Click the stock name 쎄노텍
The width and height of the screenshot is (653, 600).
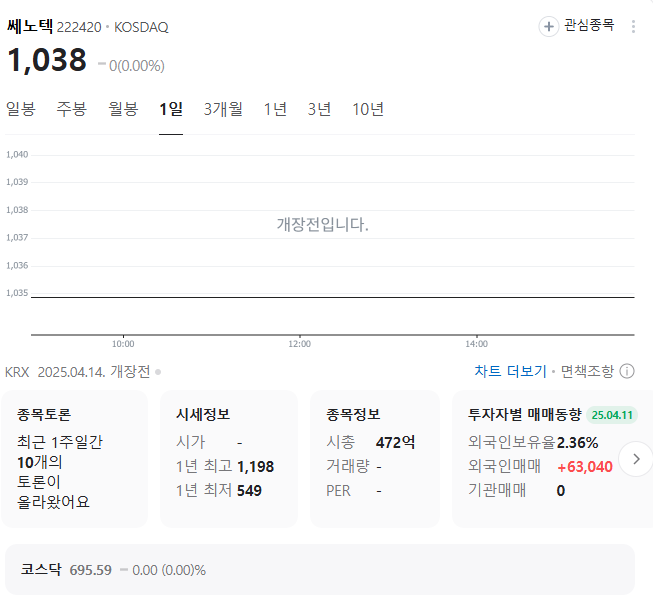30,27
